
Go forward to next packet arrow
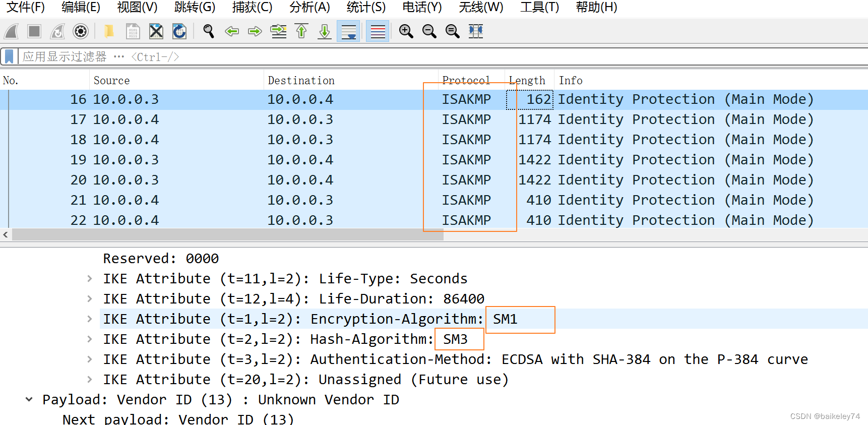(255, 31)
